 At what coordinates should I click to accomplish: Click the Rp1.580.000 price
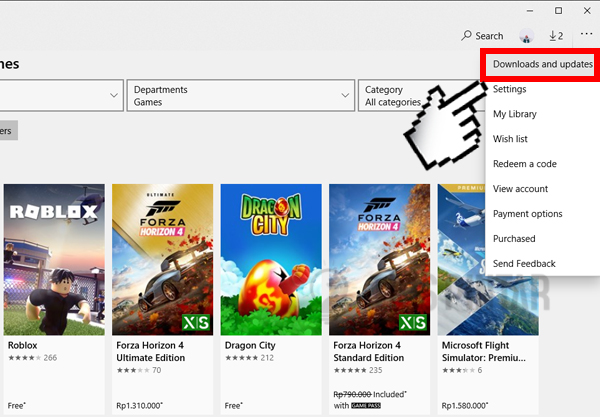465,405
